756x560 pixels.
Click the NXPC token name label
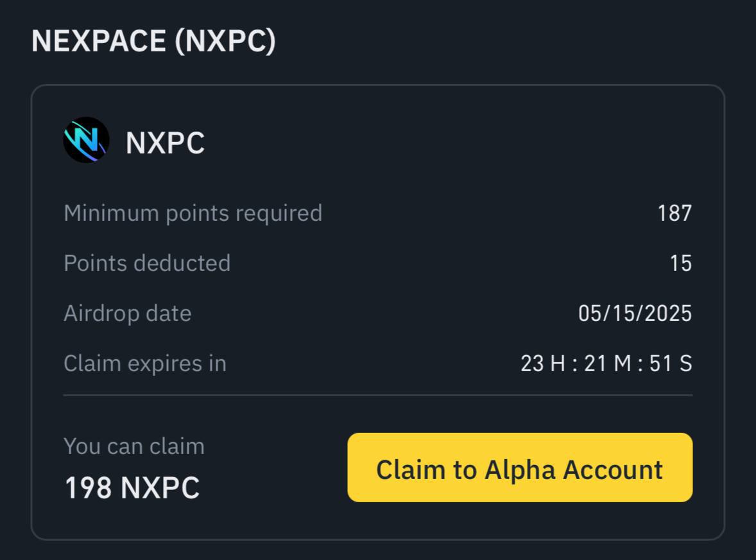tap(165, 143)
